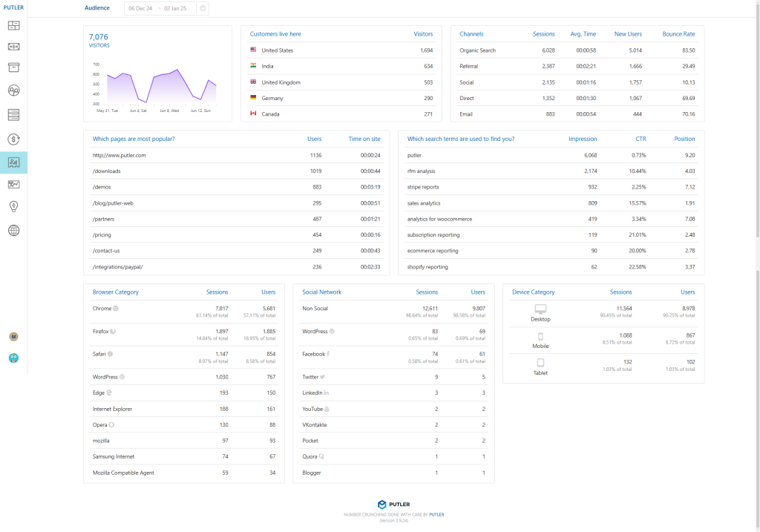The image size is (760, 532).
Task: Open the Sales money icon in sidebar
Action: pos(13,46)
